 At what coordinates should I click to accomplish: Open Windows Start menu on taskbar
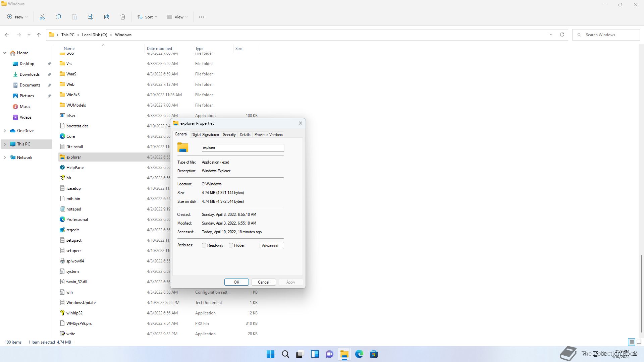coord(270,354)
